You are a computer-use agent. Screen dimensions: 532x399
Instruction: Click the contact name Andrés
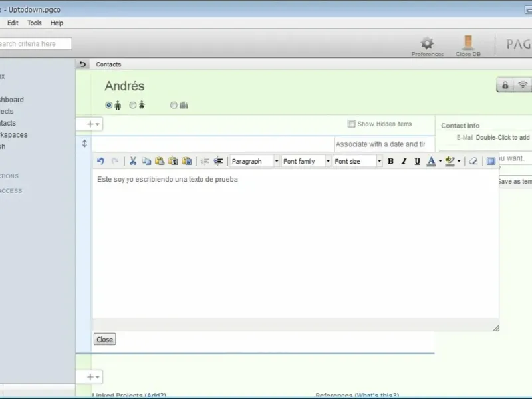pyautogui.click(x=124, y=86)
